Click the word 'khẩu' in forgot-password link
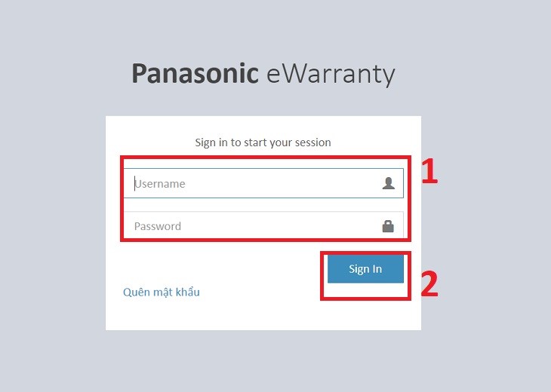551x392 pixels. click(187, 292)
